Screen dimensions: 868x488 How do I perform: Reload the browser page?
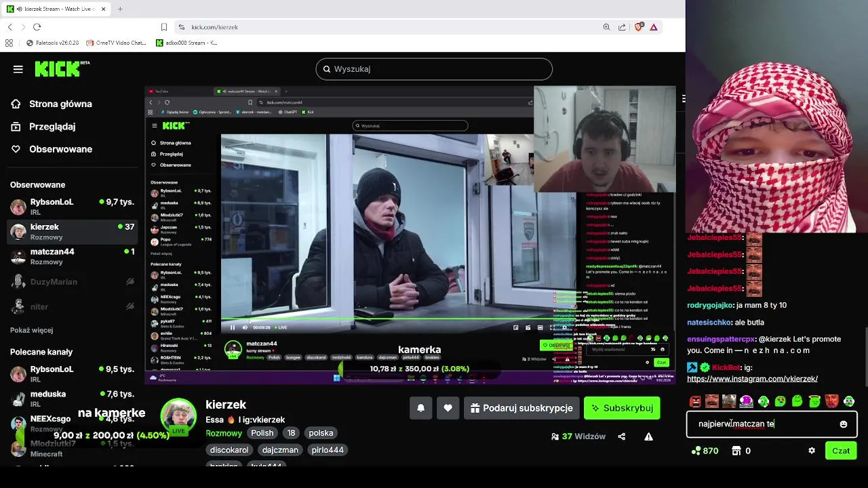click(x=37, y=27)
